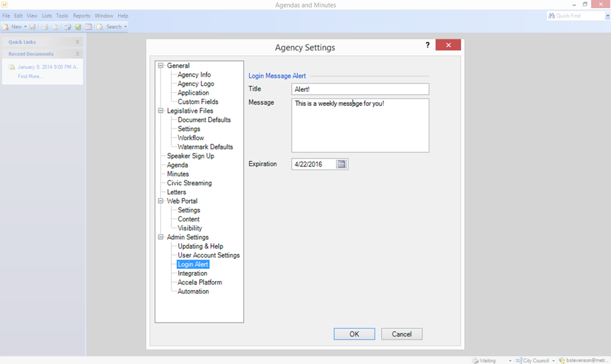The width and height of the screenshot is (611, 364).
Task: Open the Search dropdown arrow in toolbar
Action: tap(125, 27)
